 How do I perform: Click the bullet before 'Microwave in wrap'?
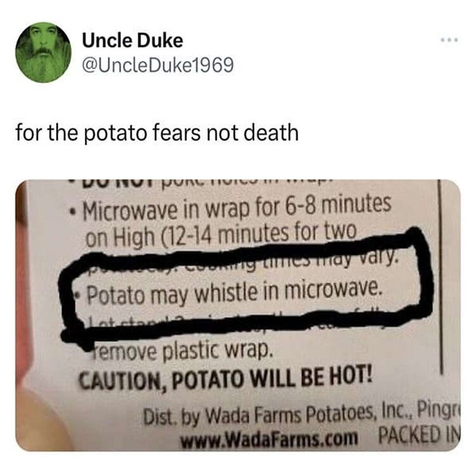(x=72, y=211)
